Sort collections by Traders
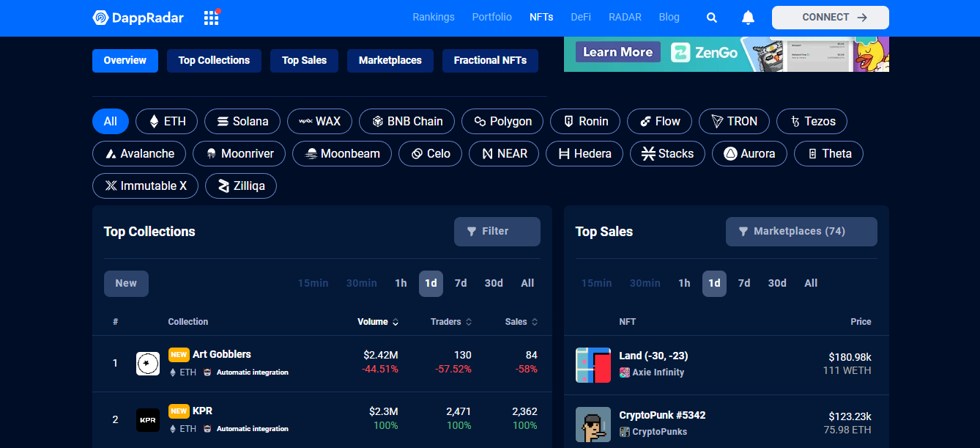The height and width of the screenshot is (448, 980). [x=451, y=322]
